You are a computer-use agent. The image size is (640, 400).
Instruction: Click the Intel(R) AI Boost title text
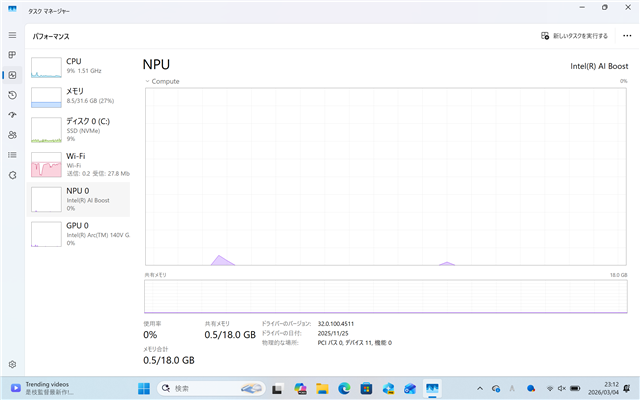(599, 66)
